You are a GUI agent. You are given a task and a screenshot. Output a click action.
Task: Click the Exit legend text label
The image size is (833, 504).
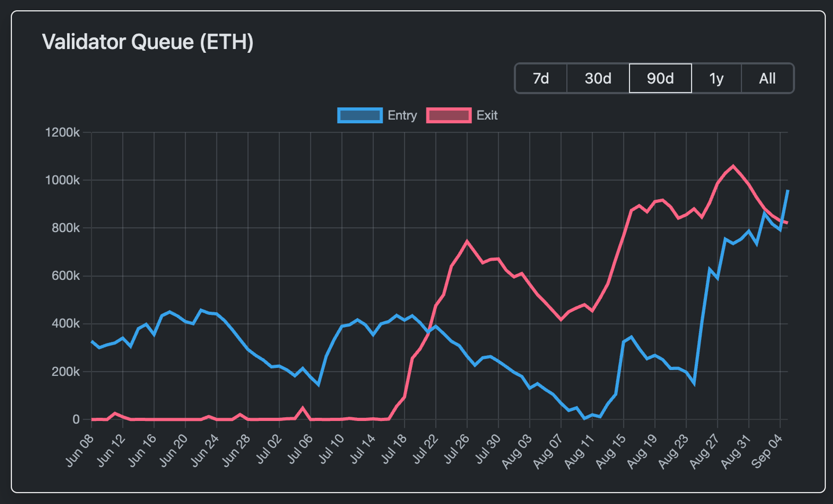click(486, 115)
